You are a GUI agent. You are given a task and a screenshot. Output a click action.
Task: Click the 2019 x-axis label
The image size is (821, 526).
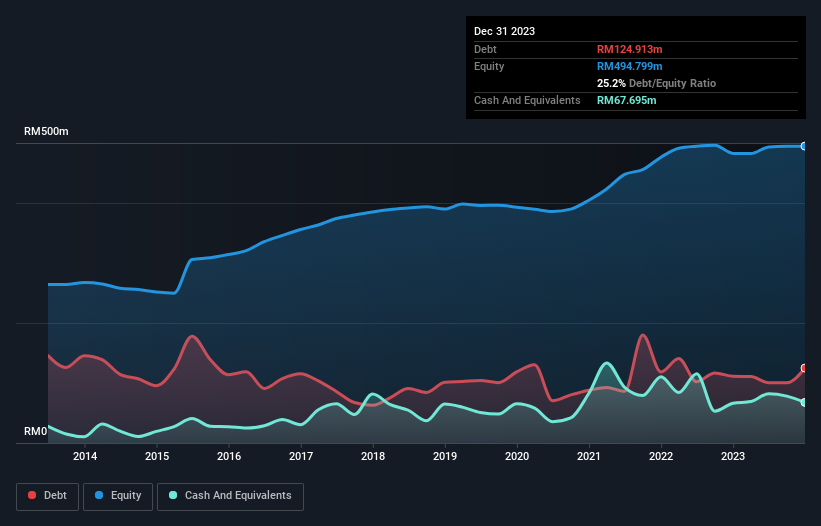445,456
